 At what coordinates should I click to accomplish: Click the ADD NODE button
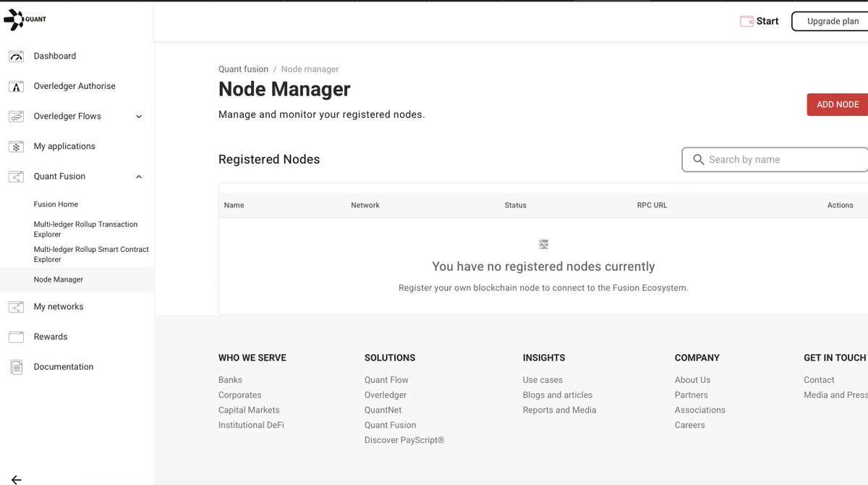click(838, 104)
